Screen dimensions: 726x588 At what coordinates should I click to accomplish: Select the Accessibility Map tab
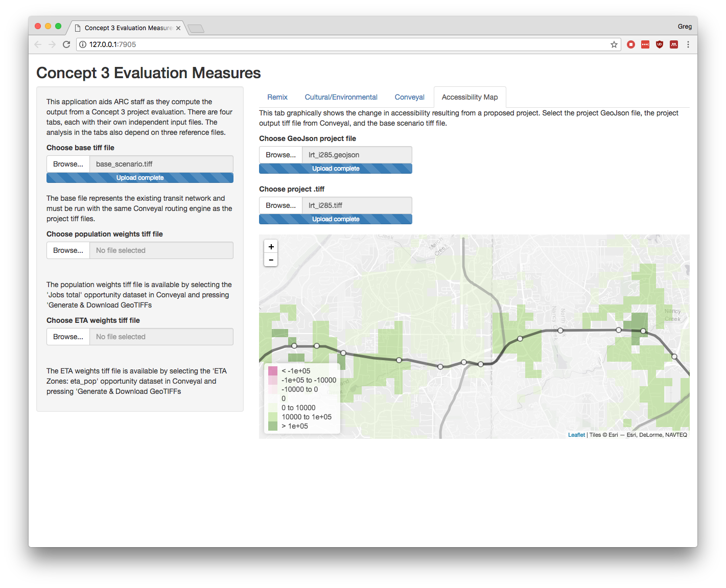[470, 97]
